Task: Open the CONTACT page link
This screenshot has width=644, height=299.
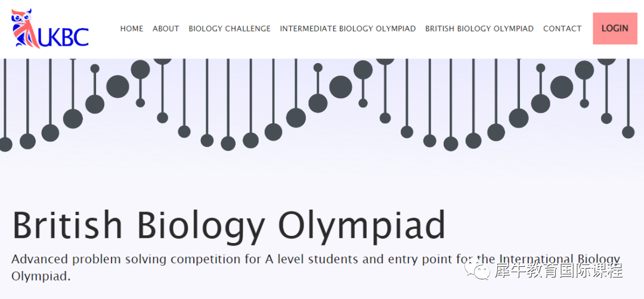Action: [562, 29]
